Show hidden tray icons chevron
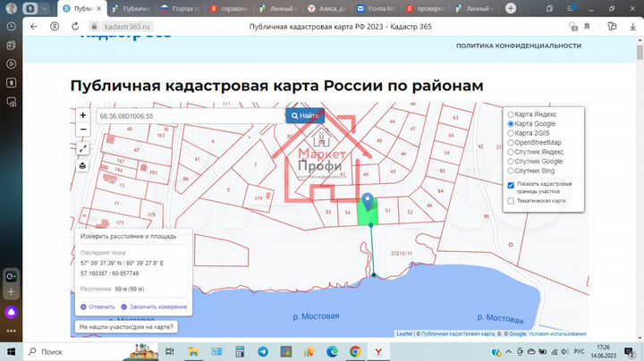The image size is (644, 361). tap(509, 351)
